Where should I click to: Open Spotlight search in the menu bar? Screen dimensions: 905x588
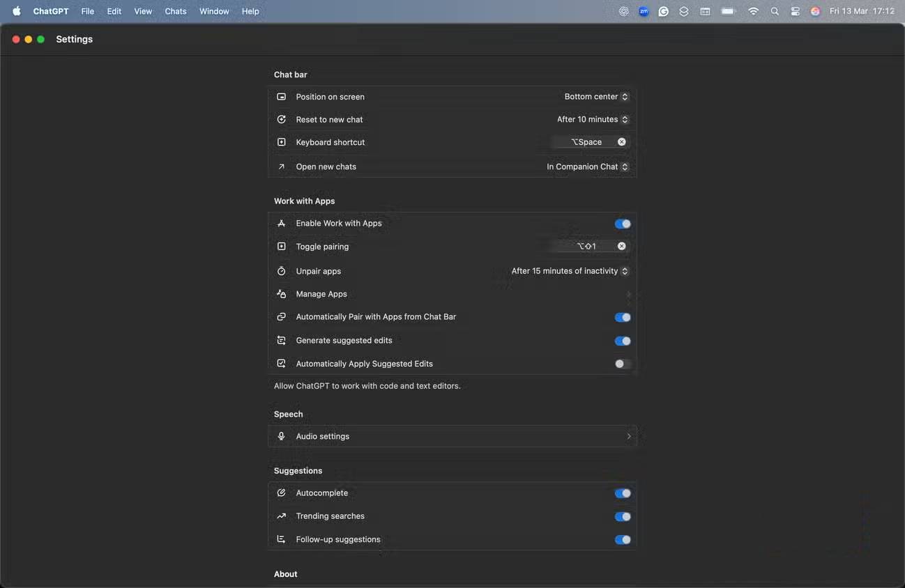point(775,11)
